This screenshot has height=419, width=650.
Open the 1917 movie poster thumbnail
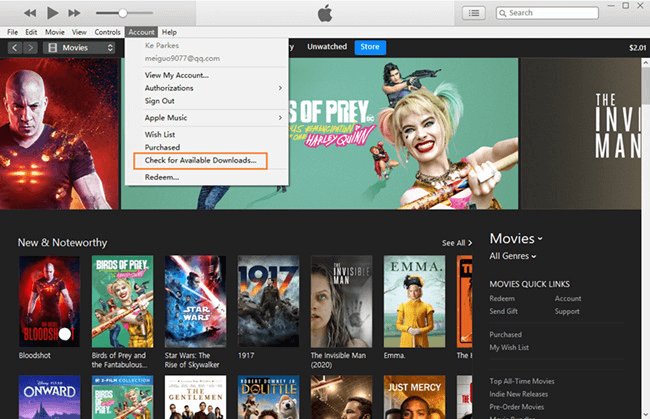click(268, 301)
